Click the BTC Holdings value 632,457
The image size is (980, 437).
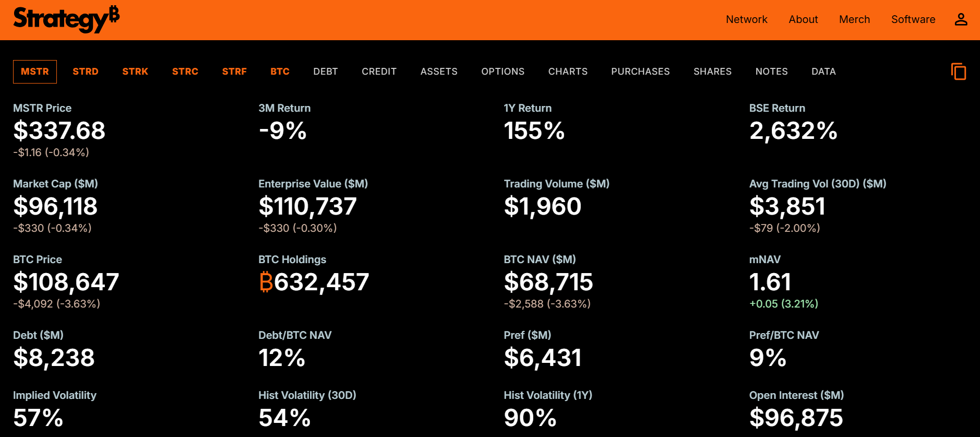tap(314, 282)
